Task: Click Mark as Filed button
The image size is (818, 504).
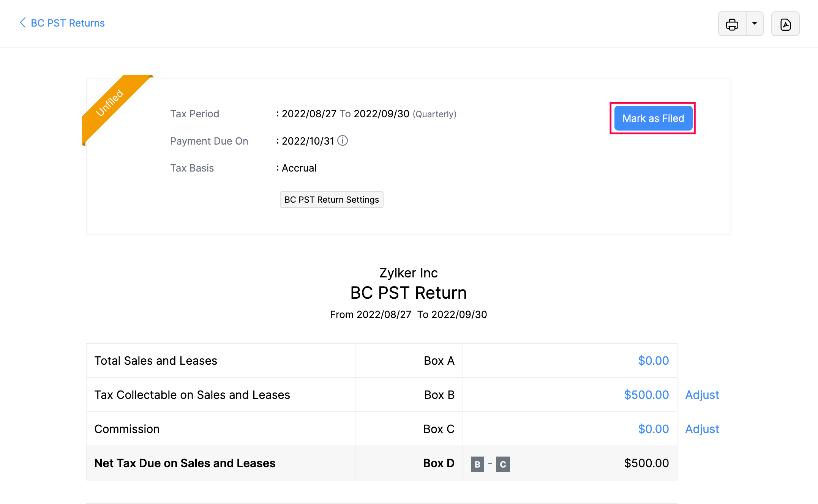Action: pyautogui.click(x=653, y=118)
